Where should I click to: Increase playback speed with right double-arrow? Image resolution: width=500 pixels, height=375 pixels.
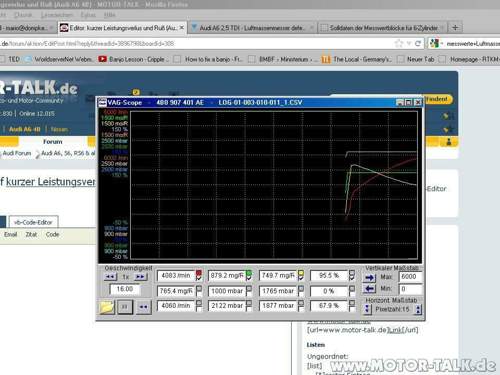[x=140, y=277]
